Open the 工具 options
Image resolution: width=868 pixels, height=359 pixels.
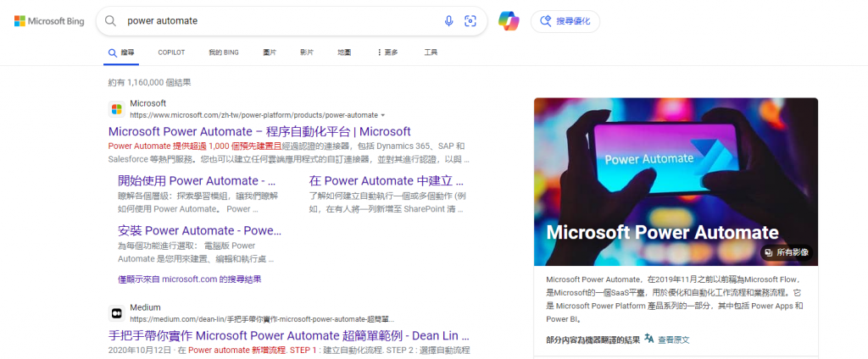431,52
